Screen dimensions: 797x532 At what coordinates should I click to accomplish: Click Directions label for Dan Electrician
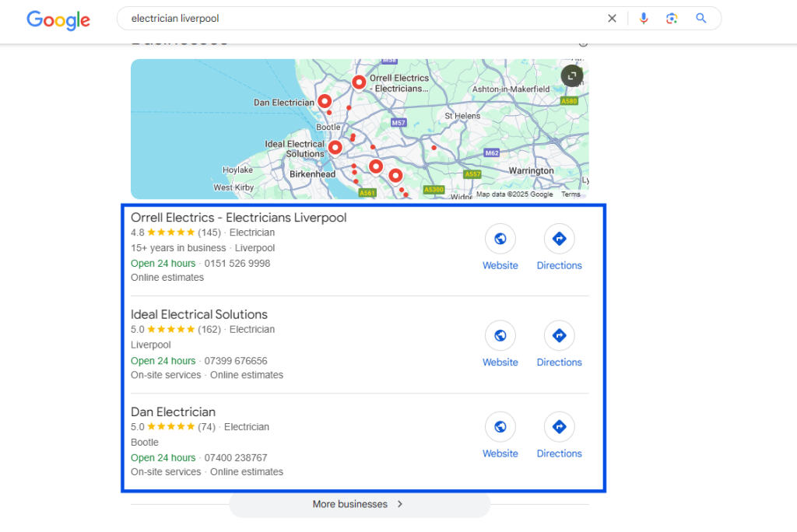point(559,453)
